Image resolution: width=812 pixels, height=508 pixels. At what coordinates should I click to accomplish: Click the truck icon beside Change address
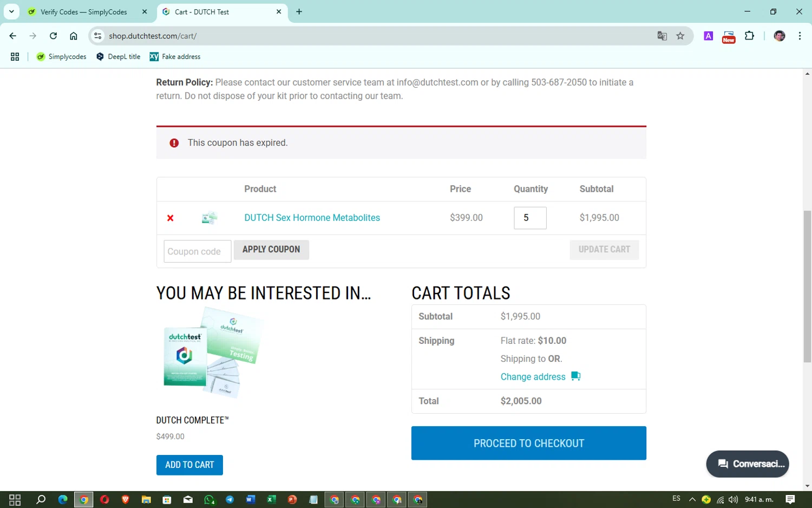pos(575,376)
